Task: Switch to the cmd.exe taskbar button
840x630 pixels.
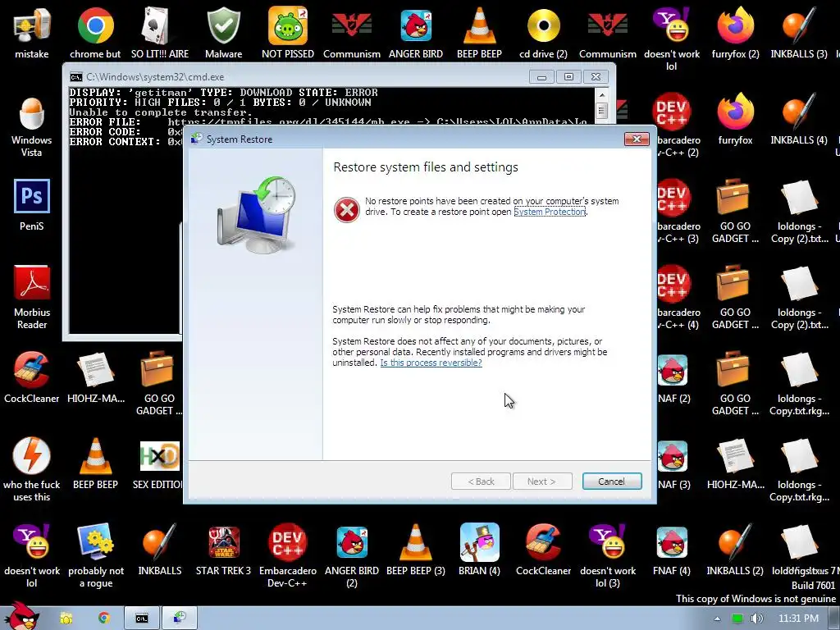Action: 142,619
